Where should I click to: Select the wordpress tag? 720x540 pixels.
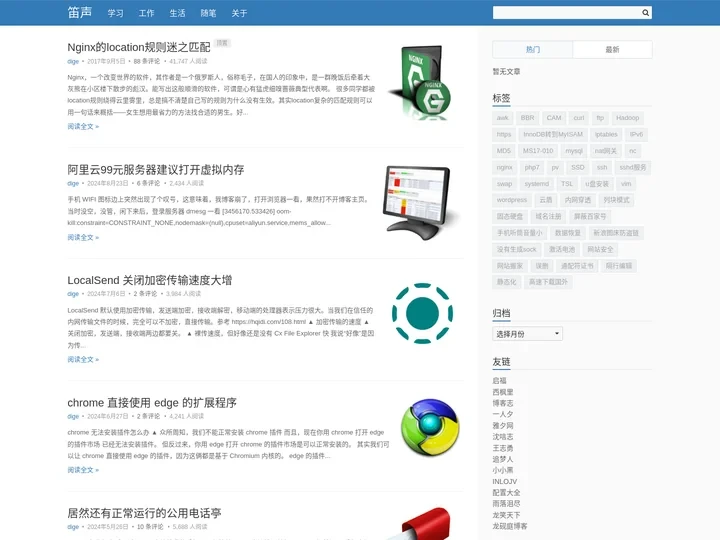[512, 200]
